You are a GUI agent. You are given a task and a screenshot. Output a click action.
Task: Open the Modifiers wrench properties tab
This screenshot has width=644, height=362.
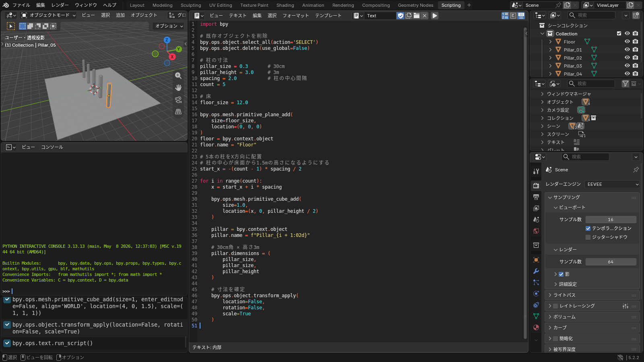tap(536, 271)
